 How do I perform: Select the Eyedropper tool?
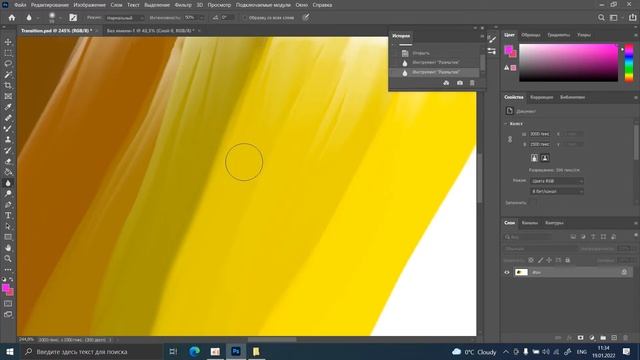pos(8,107)
